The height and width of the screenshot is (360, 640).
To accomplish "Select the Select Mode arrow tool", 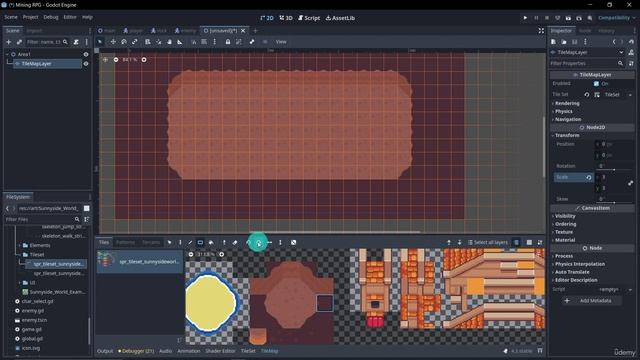I will 100,42.
